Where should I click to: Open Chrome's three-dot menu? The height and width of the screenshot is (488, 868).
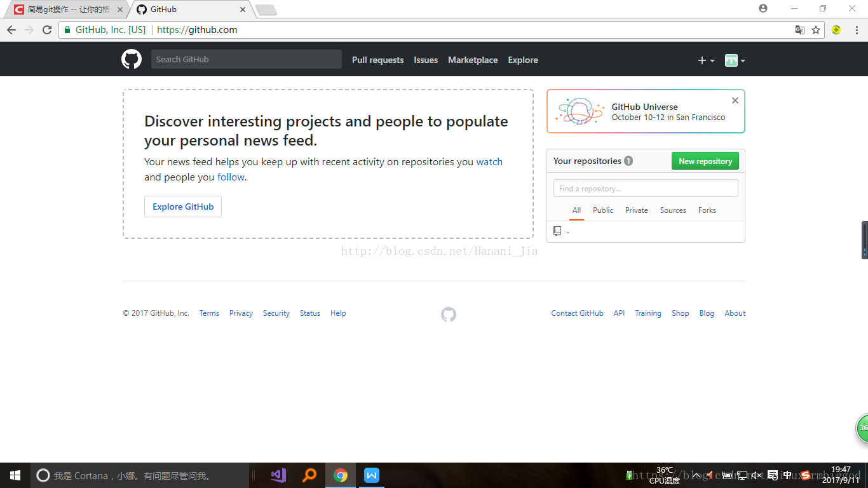coord(857,30)
